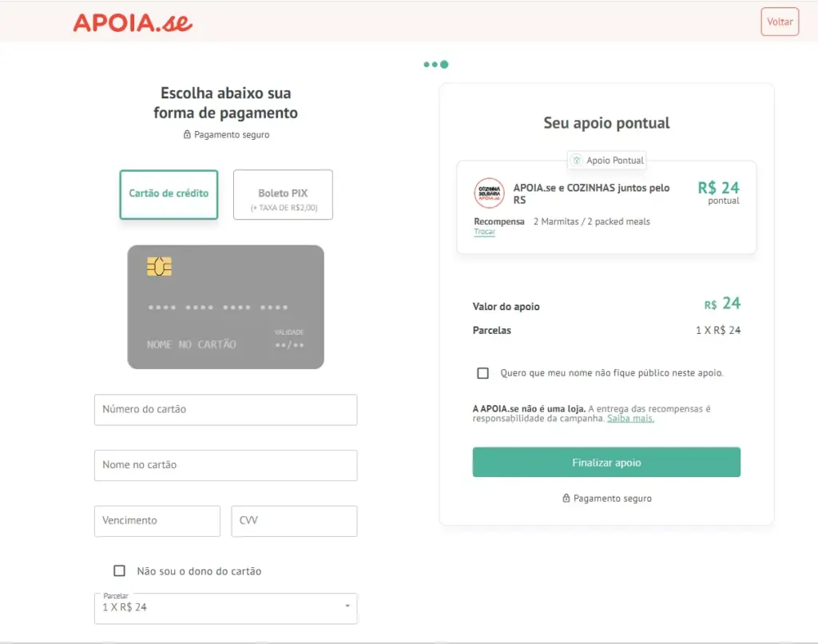
Task: Click the step progress dots indicator
Action: coord(436,65)
